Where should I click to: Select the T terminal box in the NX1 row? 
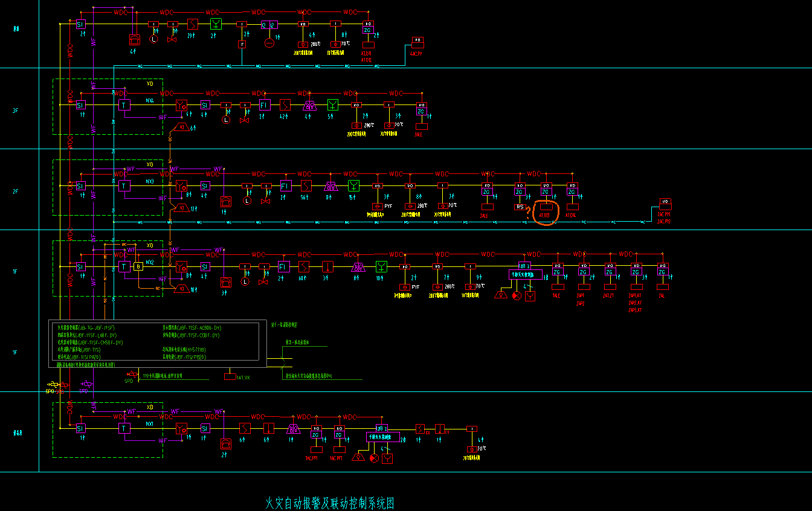(124, 428)
